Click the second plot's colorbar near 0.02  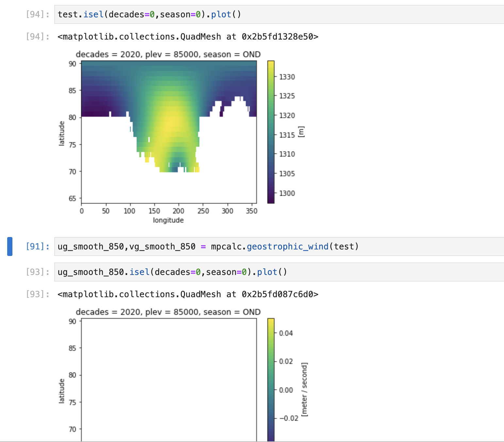pyautogui.click(x=271, y=361)
